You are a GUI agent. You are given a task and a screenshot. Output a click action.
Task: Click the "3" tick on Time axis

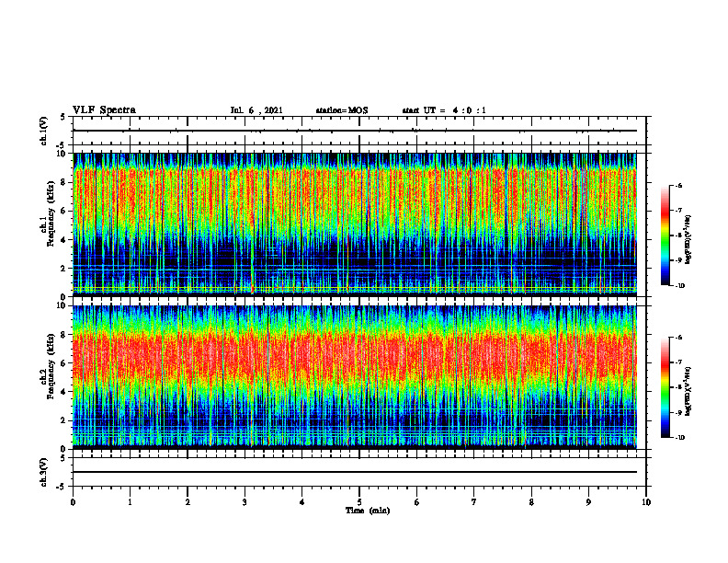click(245, 502)
